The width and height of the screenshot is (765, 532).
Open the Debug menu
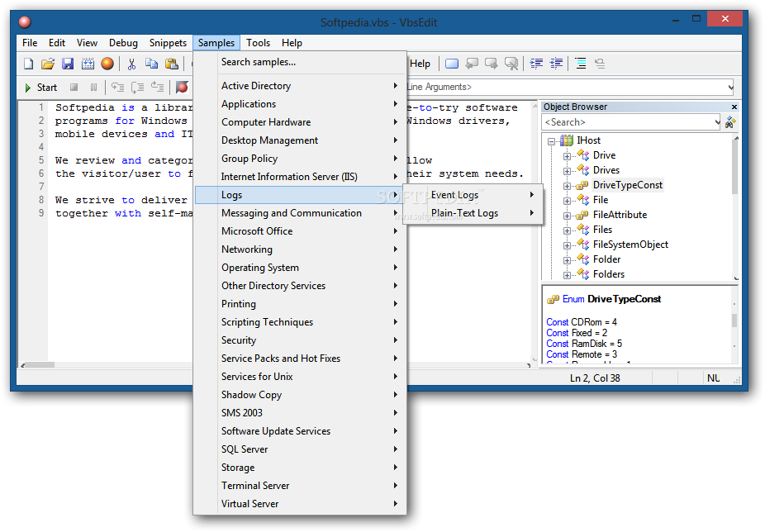123,42
